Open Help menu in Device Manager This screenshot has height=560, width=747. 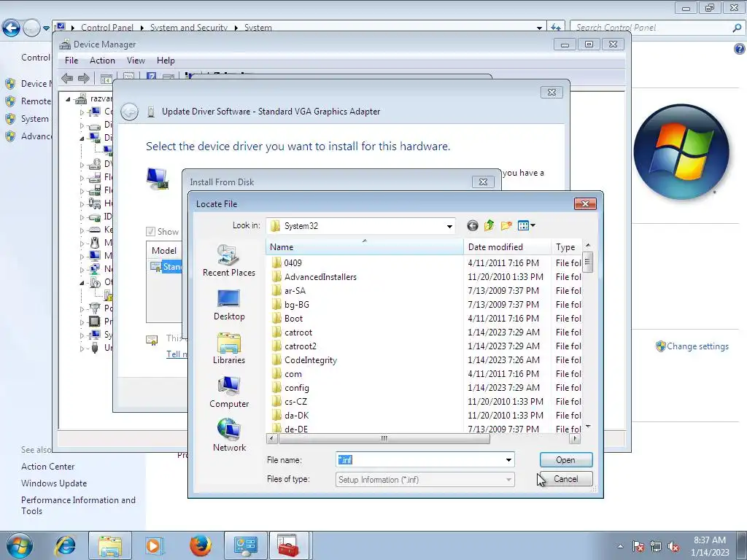(x=166, y=61)
